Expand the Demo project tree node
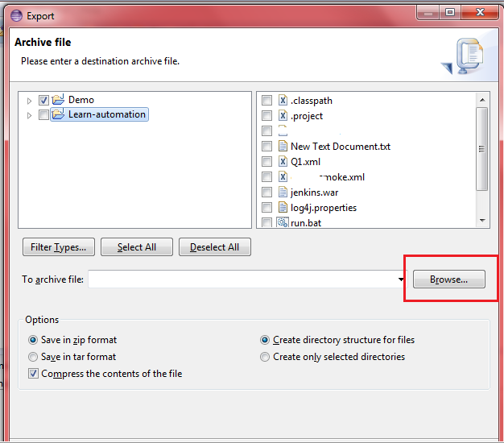Viewport: 504px width, 443px height. [30, 101]
